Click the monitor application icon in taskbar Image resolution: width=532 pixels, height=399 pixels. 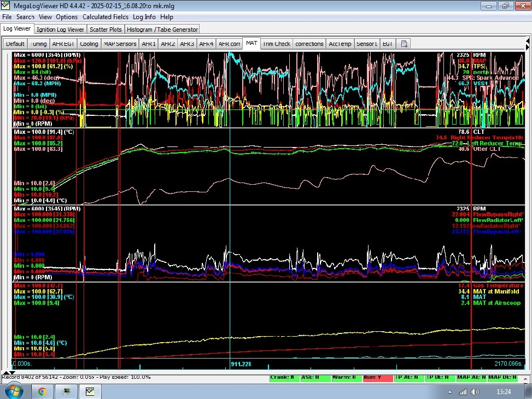pos(66,391)
